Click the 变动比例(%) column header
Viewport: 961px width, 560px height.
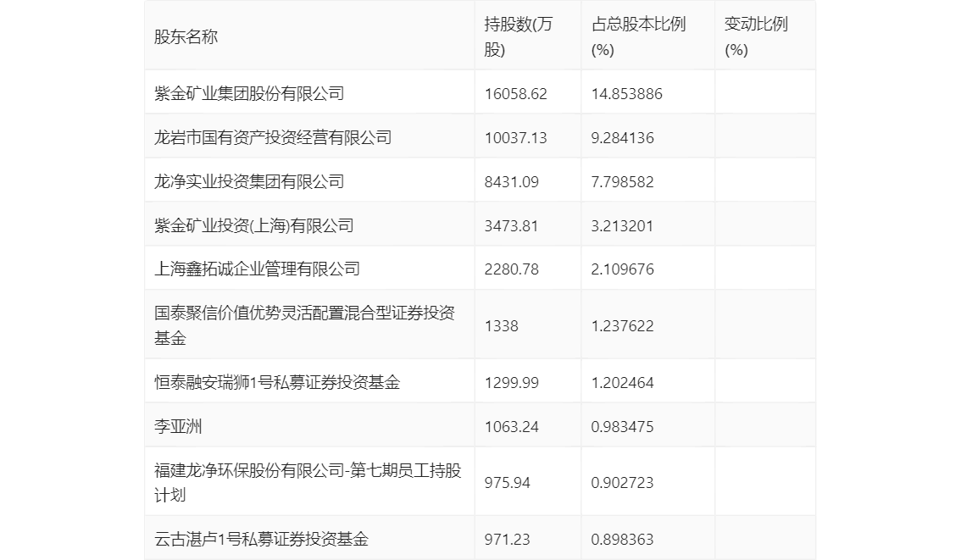[756, 36]
